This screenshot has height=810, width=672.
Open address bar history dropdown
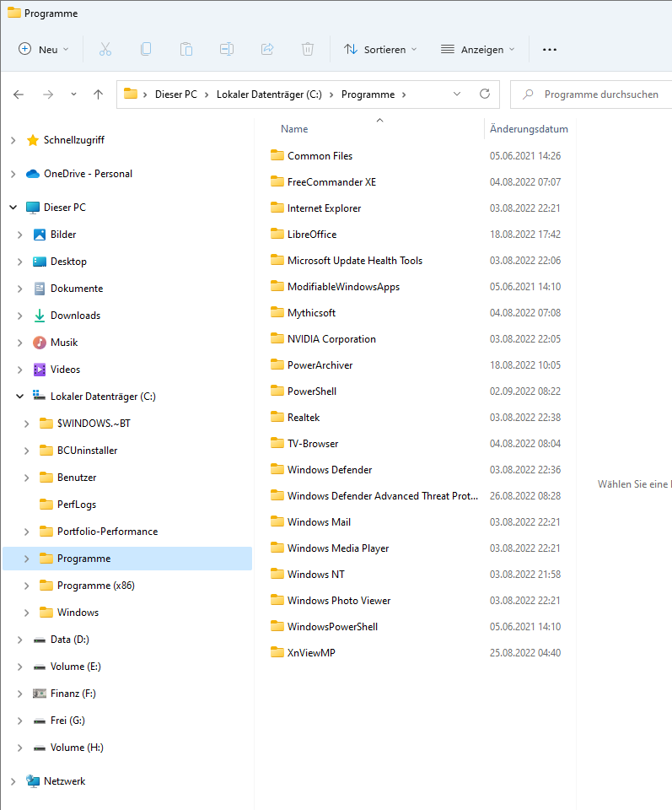tap(457, 94)
